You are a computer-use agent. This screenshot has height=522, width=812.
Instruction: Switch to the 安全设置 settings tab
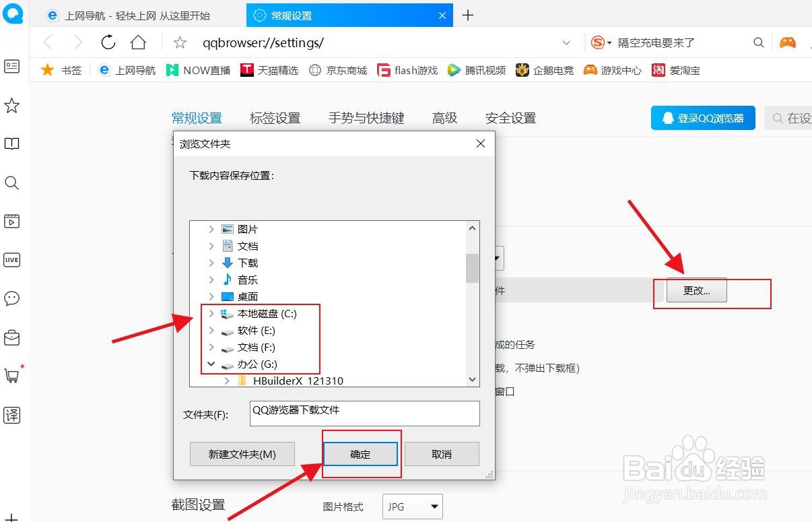tap(510, 117)
